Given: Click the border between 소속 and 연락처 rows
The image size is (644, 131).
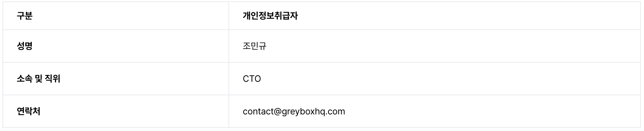Looking at the screenshot, I should tap(114, 95).
